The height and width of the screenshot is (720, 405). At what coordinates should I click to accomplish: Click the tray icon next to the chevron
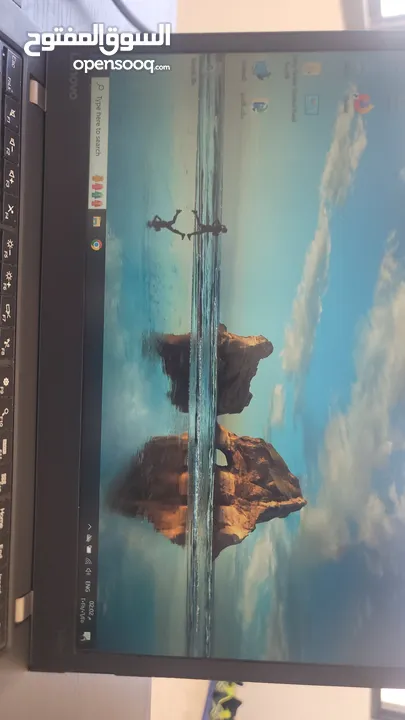pos(90,538)
